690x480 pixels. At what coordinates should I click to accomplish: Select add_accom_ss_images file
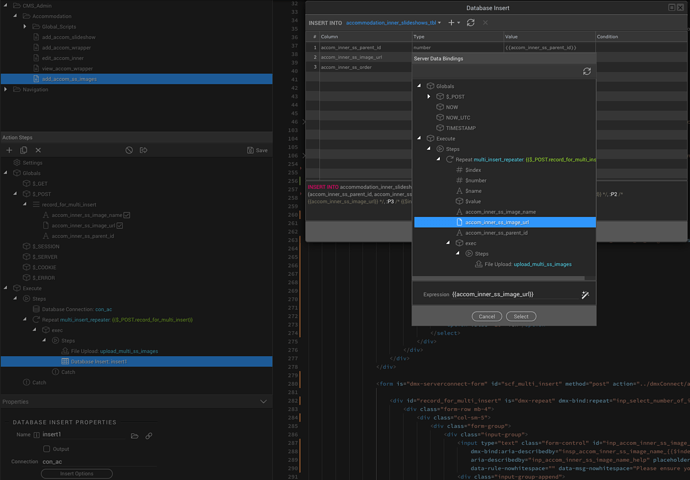point(136,79)
